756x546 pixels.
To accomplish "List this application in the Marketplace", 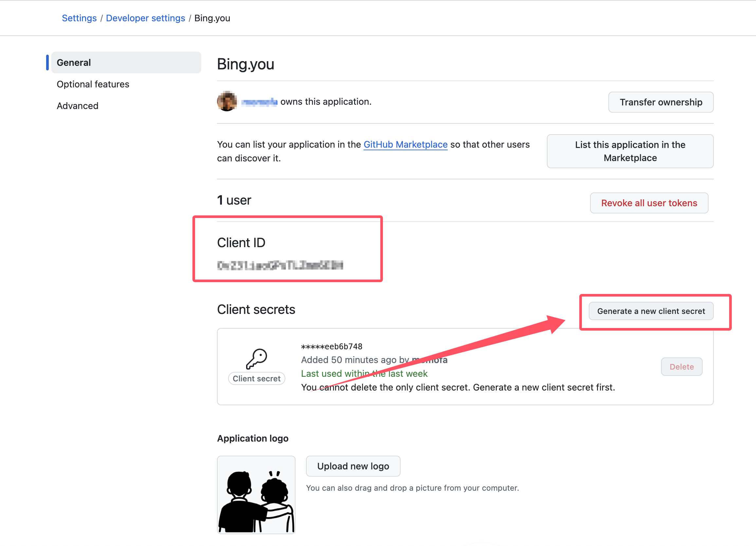I will pyautogui.click(x=630, y=151).
